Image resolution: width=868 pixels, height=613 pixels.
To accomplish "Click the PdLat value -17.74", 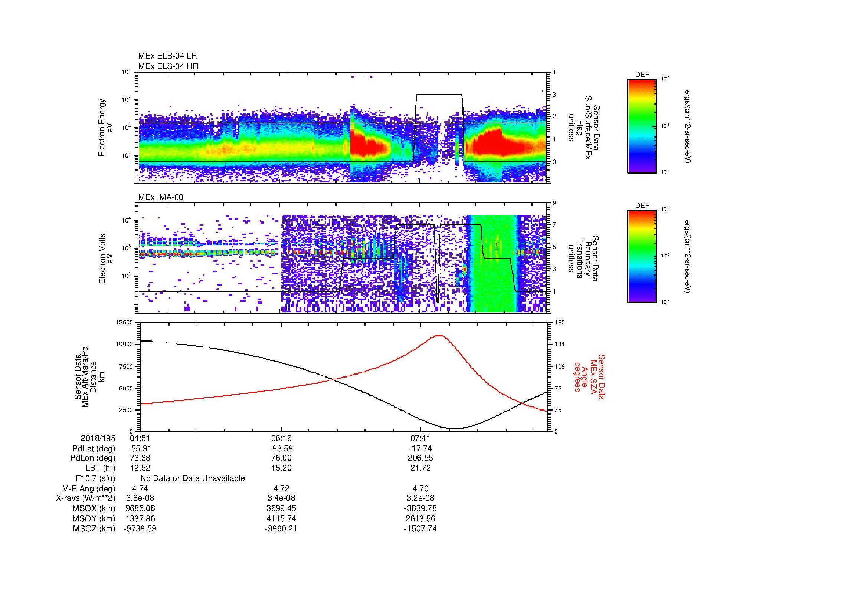I will pyautogui.click(x=420, y=449).
